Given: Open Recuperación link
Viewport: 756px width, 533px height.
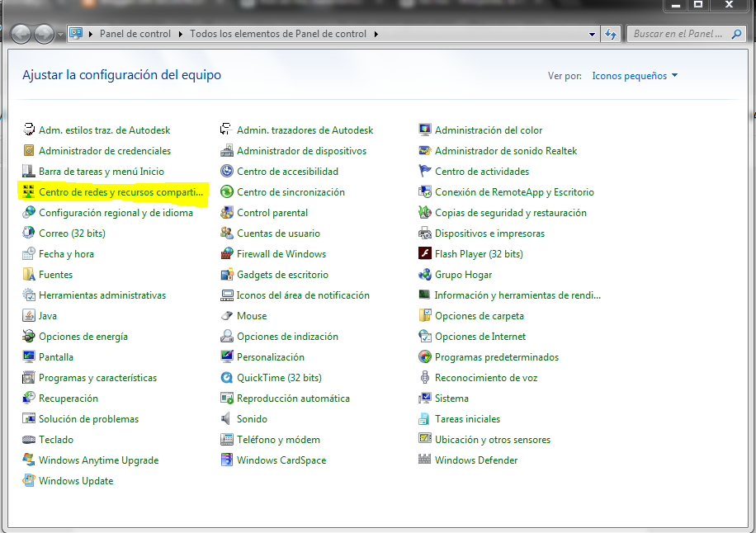Looking at the screenshot, I should [69, 399].
